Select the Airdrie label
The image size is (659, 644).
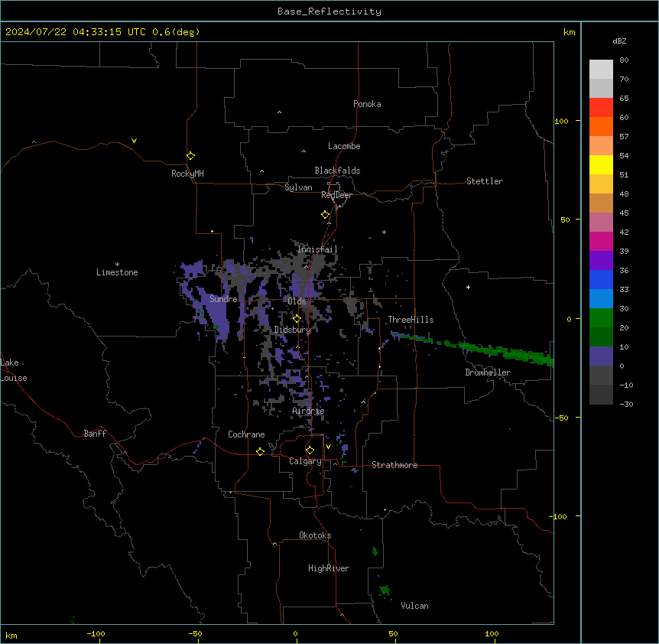(x=309, y=411)
